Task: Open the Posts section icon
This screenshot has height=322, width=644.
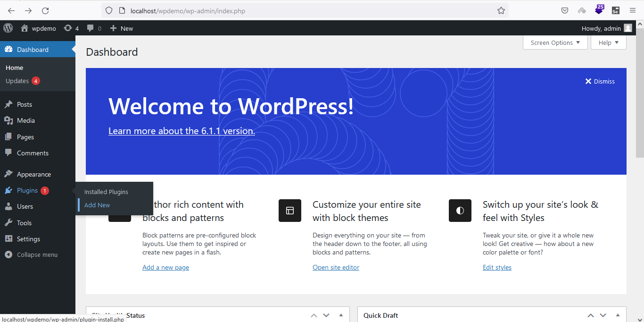Action: pos(8,104)
